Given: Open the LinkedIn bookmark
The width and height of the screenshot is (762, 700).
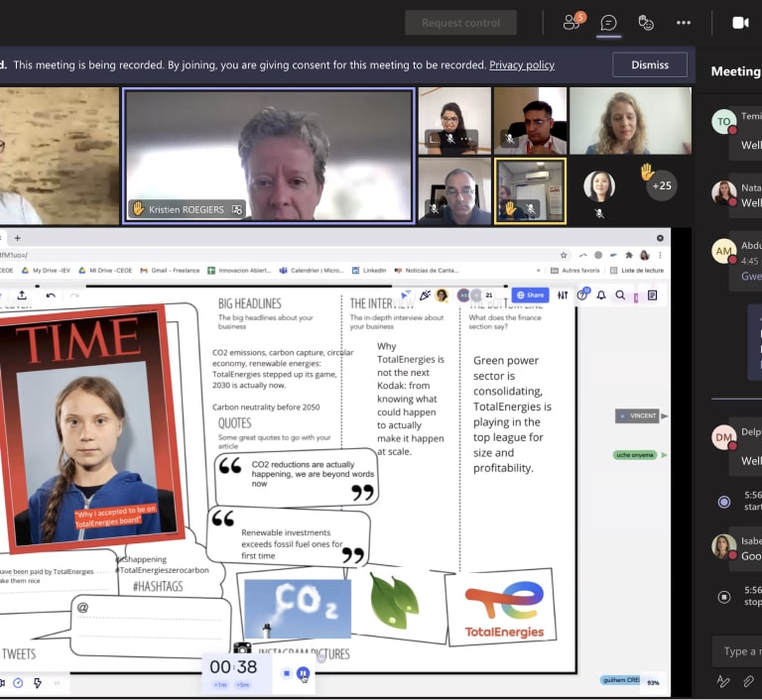Looking at the screenshot, I should click(x=369, y=270).
